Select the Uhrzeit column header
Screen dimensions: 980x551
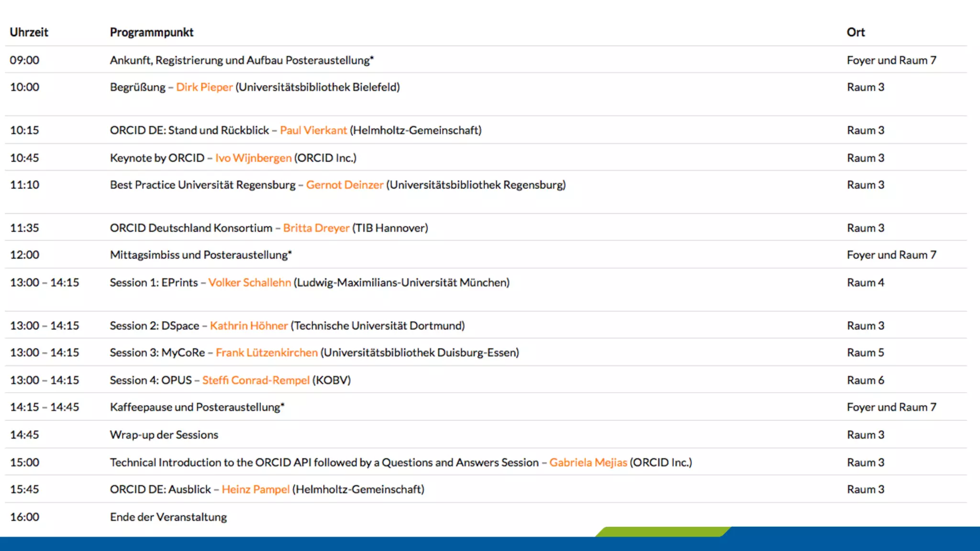[29, 32]
